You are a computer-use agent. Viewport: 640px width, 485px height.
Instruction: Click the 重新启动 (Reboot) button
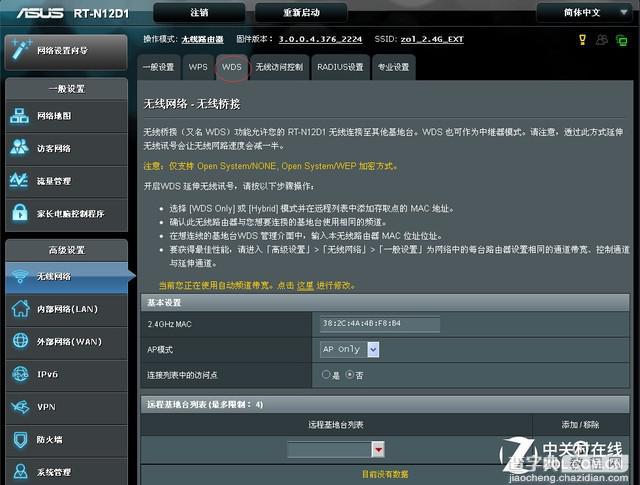[x=301, y=13]
